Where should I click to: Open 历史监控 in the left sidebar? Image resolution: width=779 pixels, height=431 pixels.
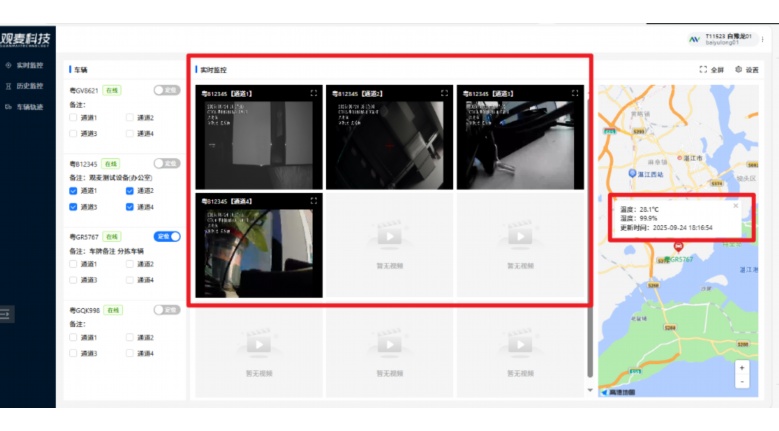coord(29,86)
